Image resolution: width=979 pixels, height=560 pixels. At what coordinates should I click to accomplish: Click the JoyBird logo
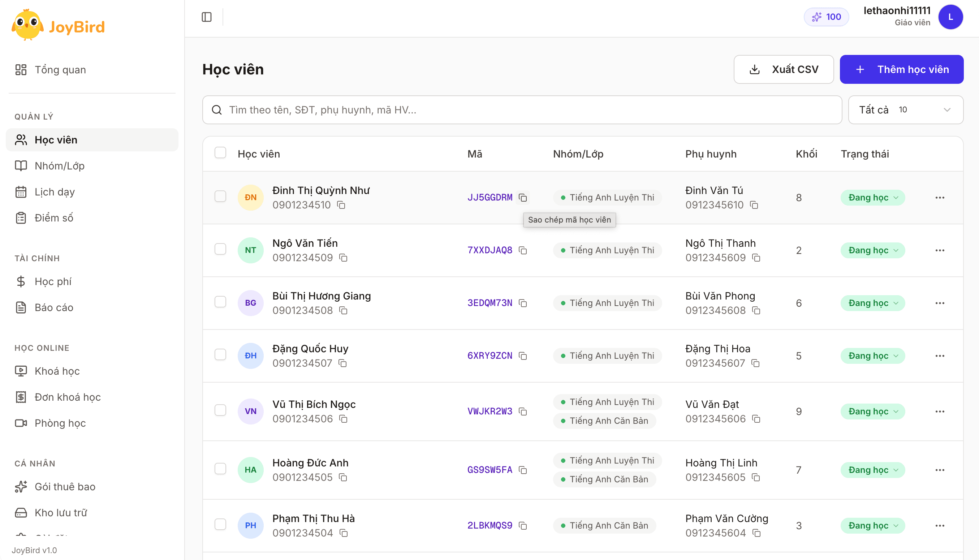[x=58, y=25]
